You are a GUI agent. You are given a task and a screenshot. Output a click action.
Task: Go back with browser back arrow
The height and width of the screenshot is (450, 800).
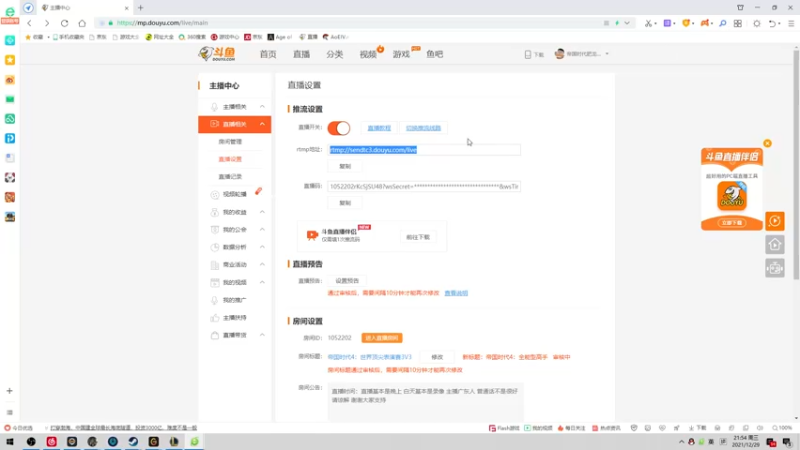click(x=30, y=23)
